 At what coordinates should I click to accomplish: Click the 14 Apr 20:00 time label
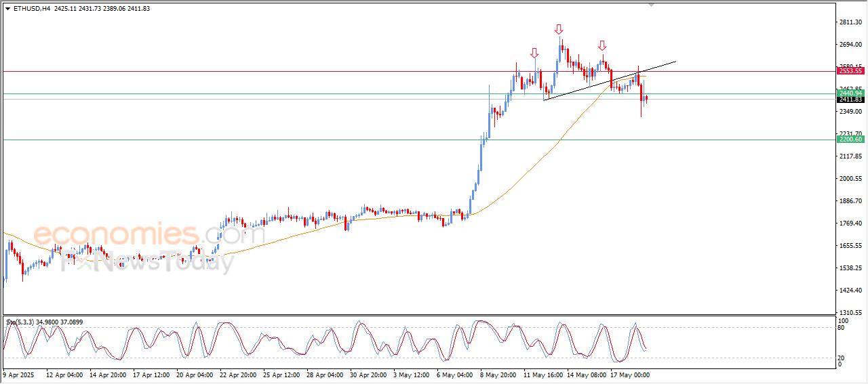click(107, 375)
